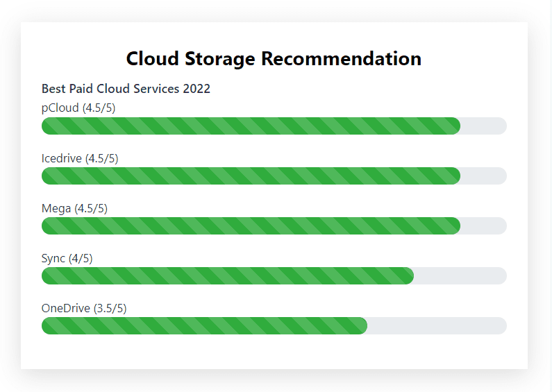Click the word 'Recommendation' in the title
Image resolution: width=552 pixels, height=392 pixels.
click(x=341, y=59)
